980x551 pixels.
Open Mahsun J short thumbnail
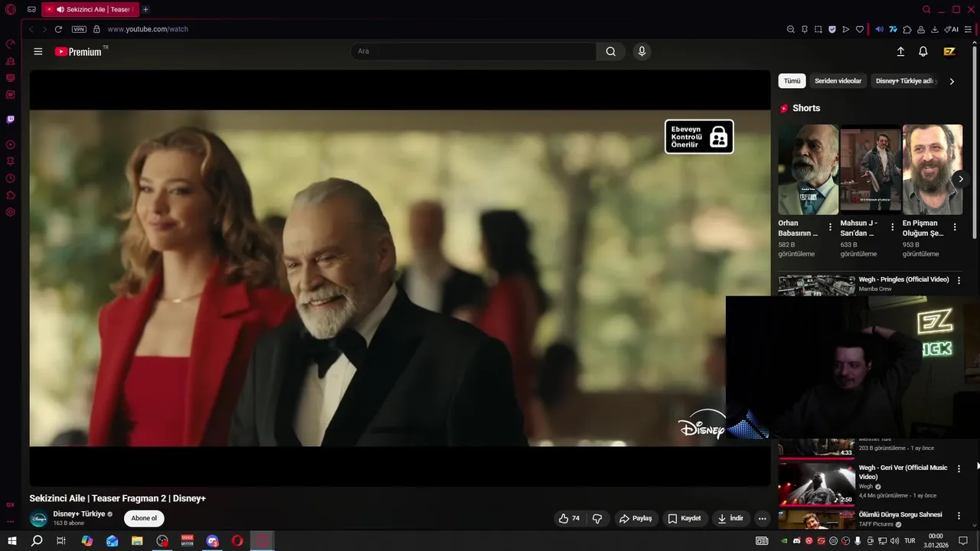871,170
